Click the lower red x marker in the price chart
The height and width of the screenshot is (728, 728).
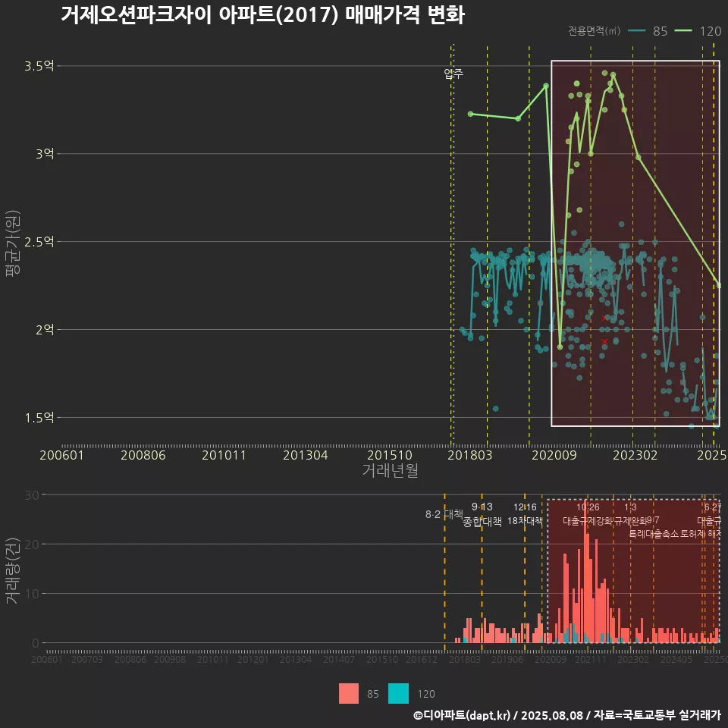pyautogui.click(x=604, y=342)
